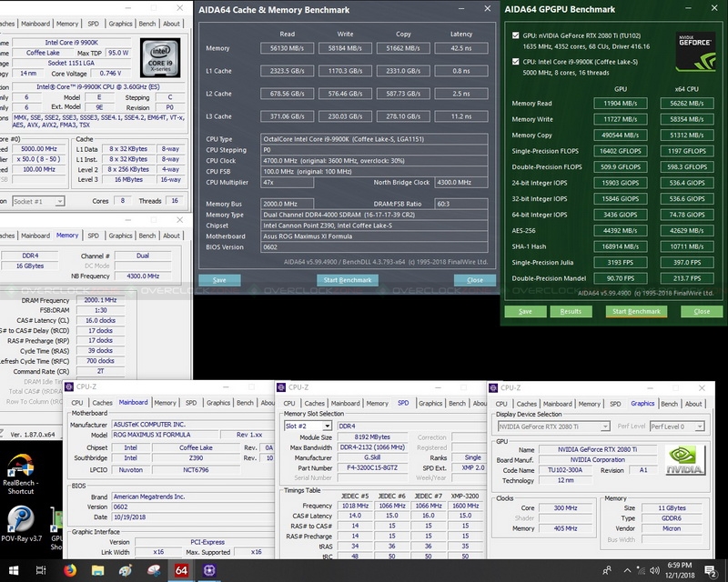
Task: Launch Firefox from the taskbar
Action: pyautogui.click(x=70, y=570)
